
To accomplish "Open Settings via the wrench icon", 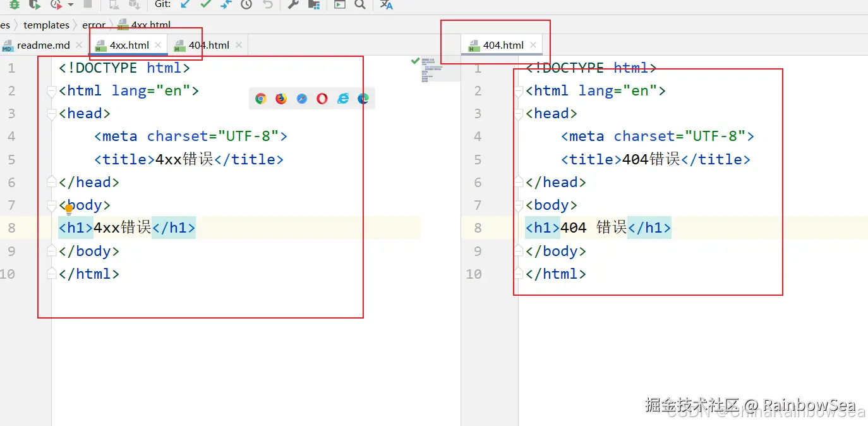I will [293, 4].
